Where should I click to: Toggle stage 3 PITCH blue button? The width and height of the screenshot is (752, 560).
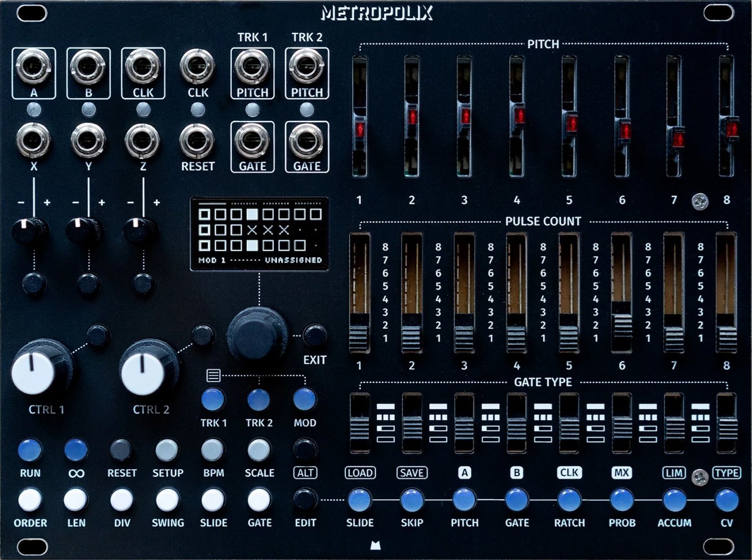(x=464, y=500)
